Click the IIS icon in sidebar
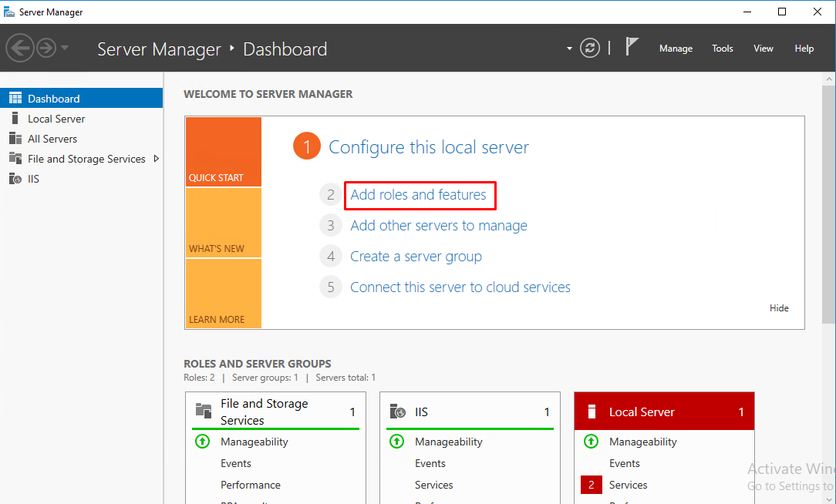Viewport: 836px width, 504px height. pos(15,179)
